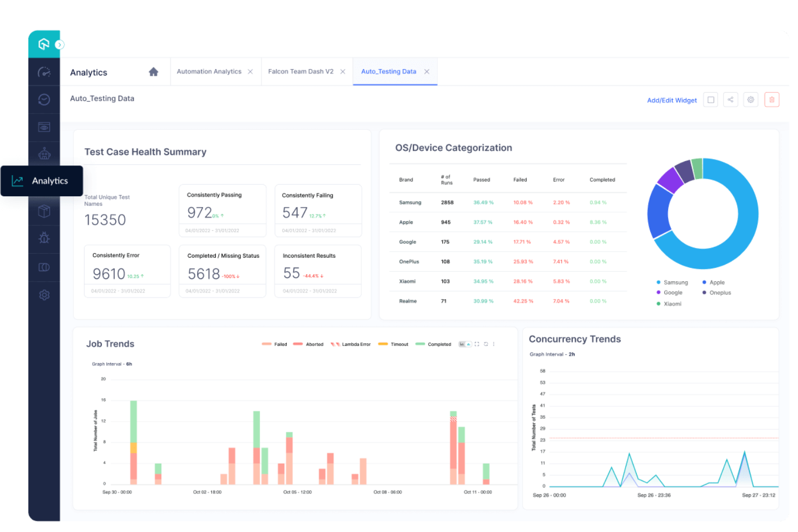
Task: Open the Consistently Error card showing 9610
Action: (127, 271)
